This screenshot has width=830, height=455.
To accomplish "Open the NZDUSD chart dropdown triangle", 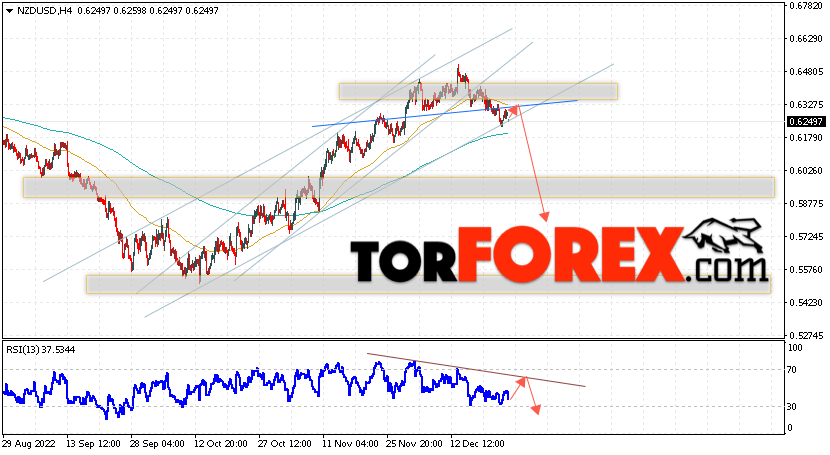I will click(10, 11).
